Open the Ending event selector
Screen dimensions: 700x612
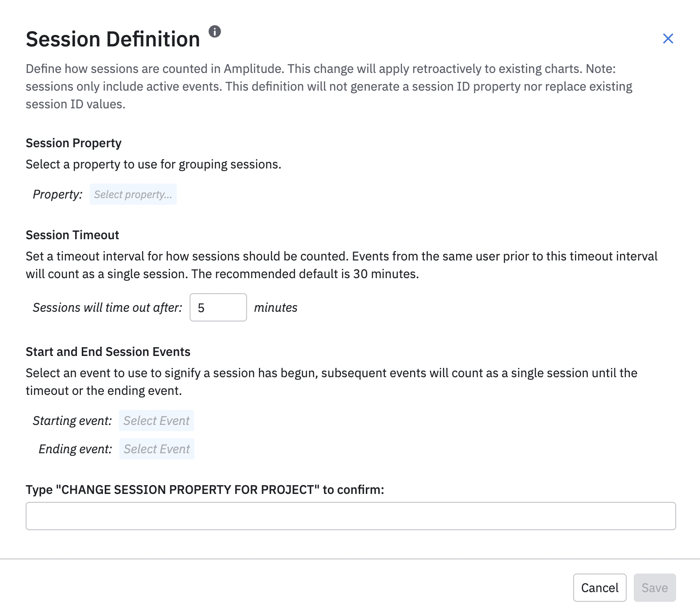(x=157, y=449)
